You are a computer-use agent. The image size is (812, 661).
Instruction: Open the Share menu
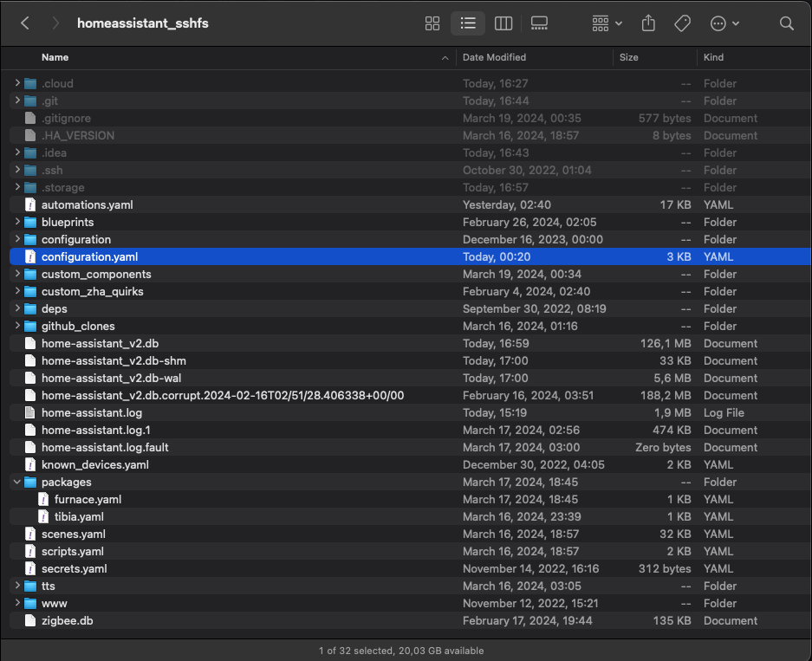648,23
